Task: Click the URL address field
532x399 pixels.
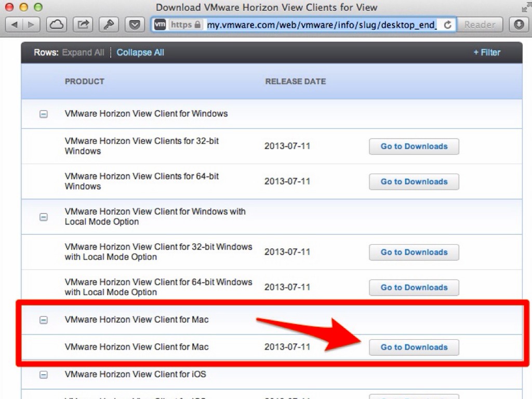Action: tap(321, 24)
